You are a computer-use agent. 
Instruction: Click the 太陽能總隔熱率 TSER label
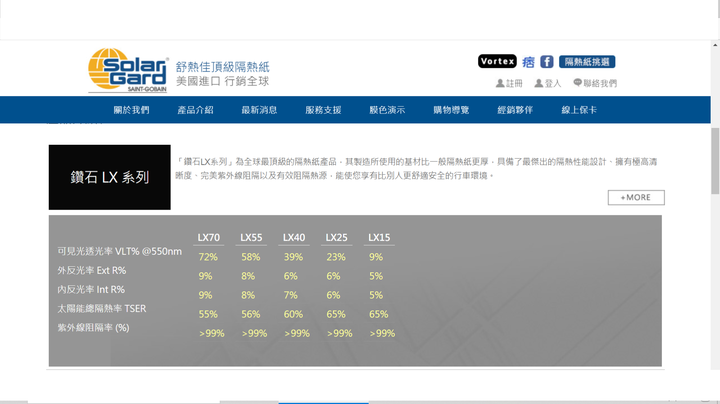tap(101, 309)
